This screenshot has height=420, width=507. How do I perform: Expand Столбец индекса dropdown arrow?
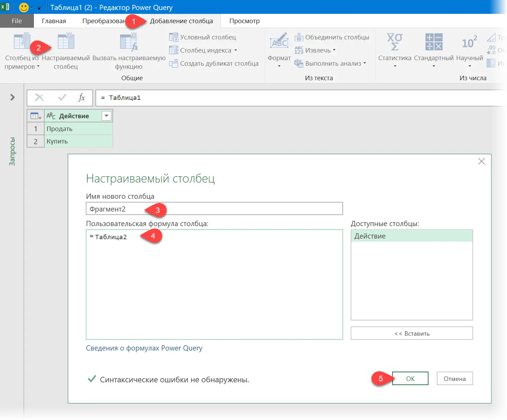[236, 50]
